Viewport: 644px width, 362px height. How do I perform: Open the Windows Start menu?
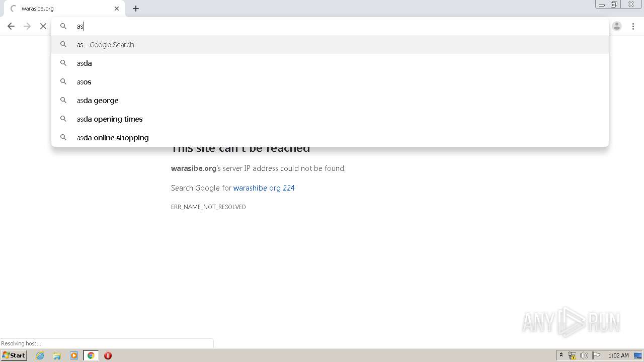(14, 355)
